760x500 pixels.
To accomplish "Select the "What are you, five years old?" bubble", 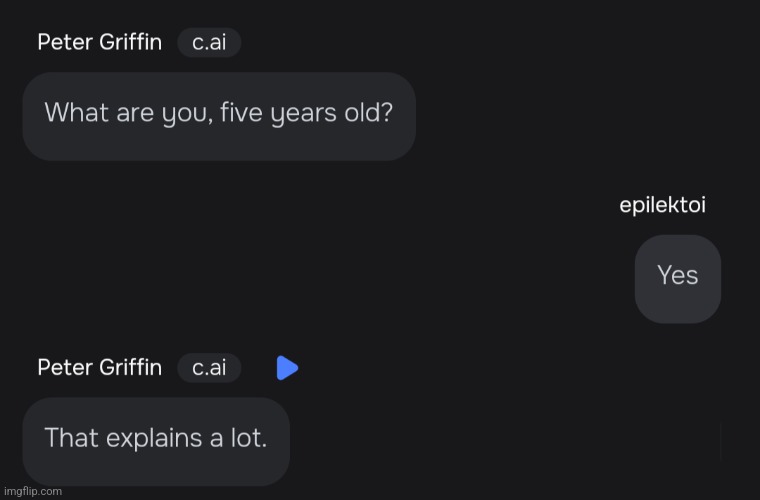I will coord(219,116).
